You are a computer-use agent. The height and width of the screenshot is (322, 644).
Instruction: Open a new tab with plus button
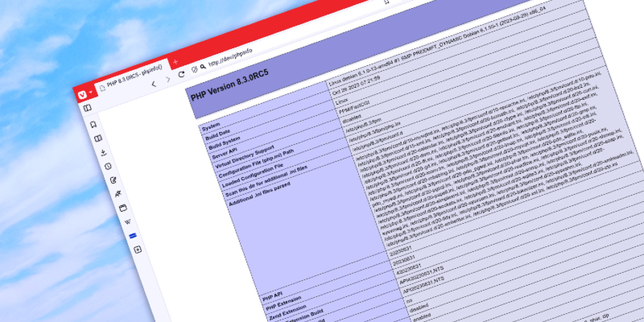point(175,62)
